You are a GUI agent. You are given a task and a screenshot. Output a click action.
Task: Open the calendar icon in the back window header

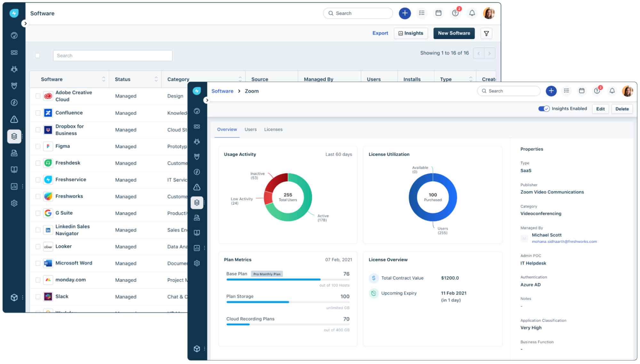click(438, 13)
